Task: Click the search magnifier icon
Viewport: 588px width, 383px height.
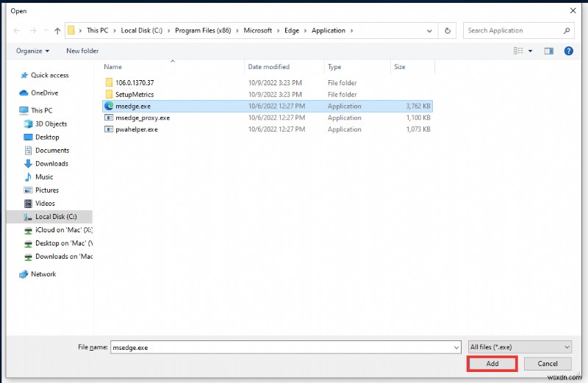Action: (567, 31)
